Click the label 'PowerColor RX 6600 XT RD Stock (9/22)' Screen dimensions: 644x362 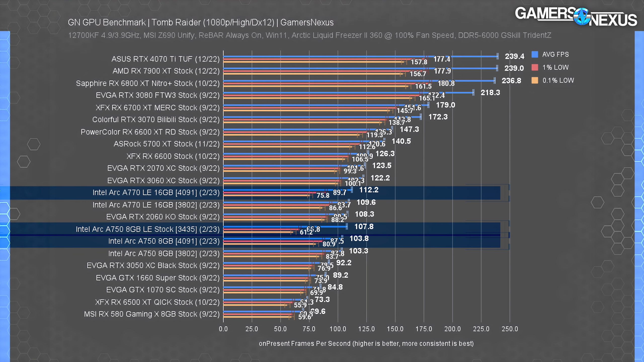click(x=150, y=132)
